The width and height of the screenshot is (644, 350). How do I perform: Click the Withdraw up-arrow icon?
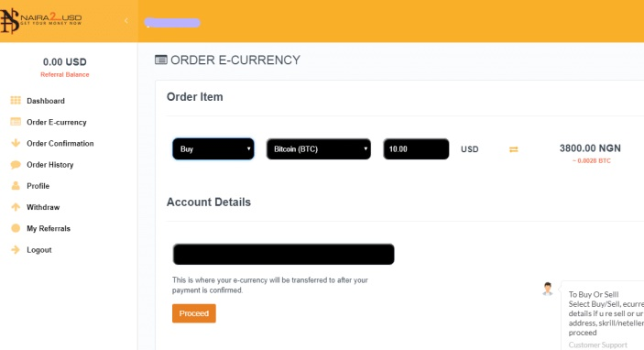pyautogui.click(x=16, y=207)
